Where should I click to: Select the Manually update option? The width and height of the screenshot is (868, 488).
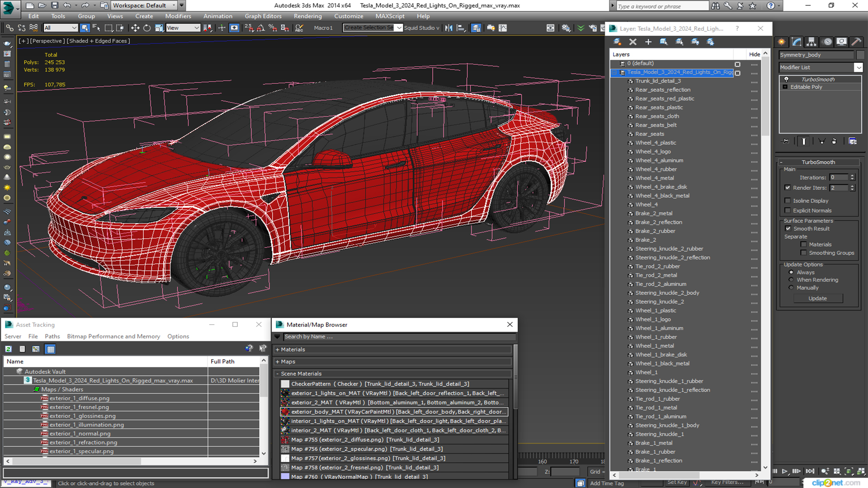click(791, 288)
